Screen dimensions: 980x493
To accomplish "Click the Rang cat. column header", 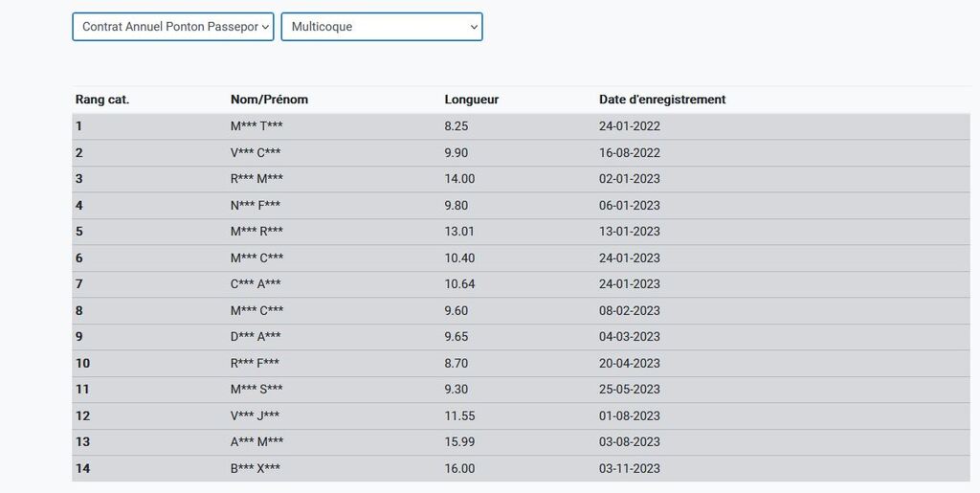I will point(102,100).
